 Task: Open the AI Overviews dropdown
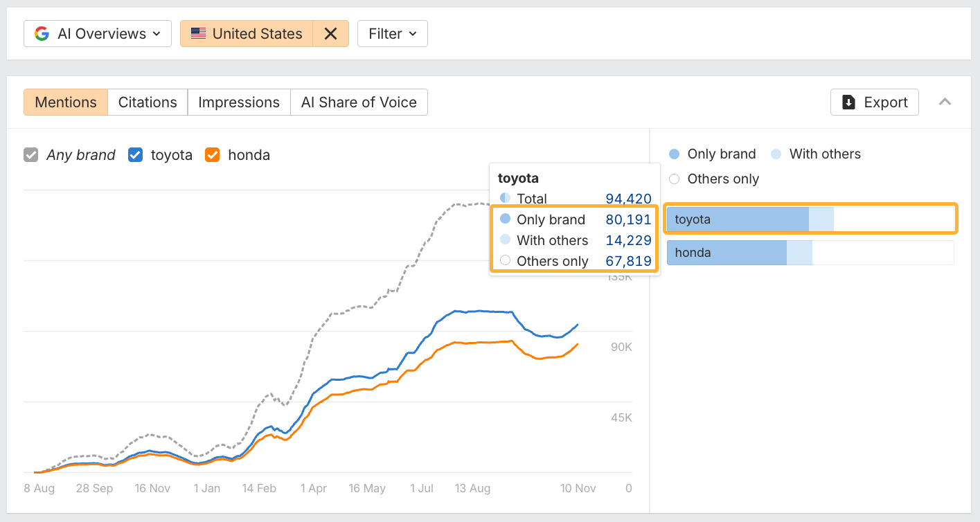pyautogui.click(x=97, y=33)
